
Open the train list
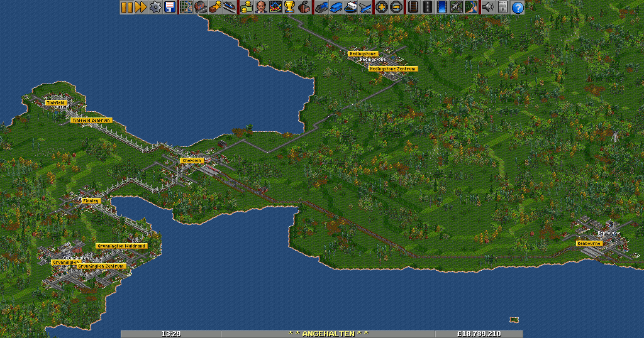[321, 8]
